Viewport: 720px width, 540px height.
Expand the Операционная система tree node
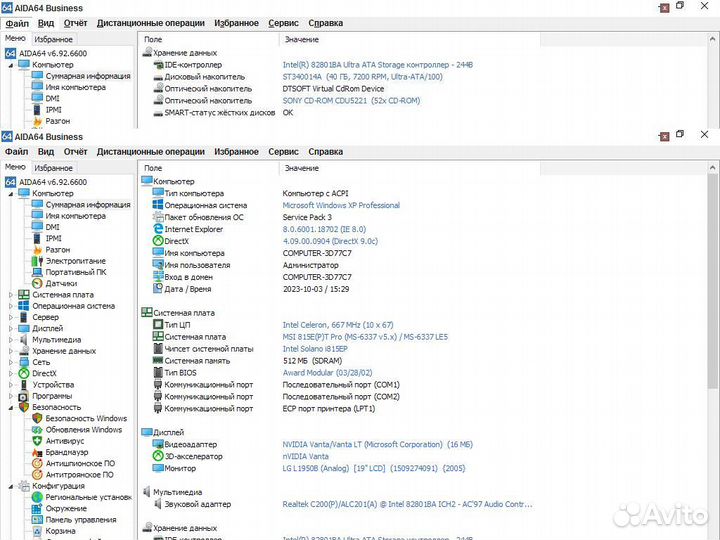[x=11, y=306]
